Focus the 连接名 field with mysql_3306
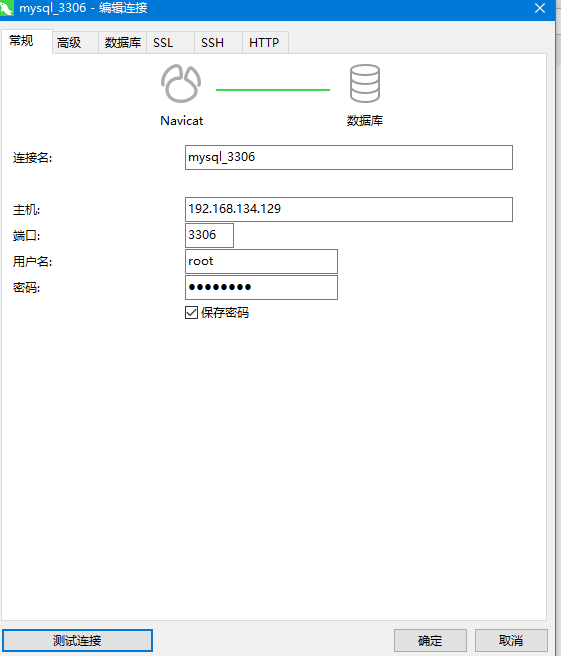The width and height of the screenshot is (561, 656). tap(349, 157)
